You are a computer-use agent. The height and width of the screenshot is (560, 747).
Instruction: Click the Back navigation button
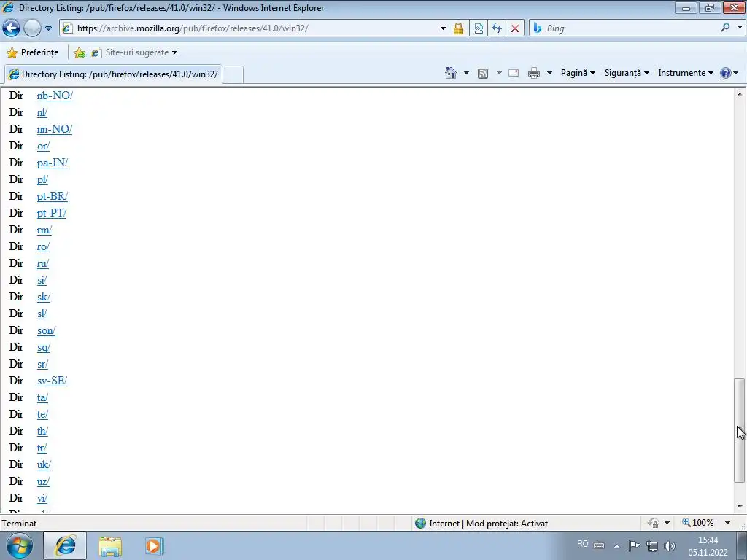point(11,28)
